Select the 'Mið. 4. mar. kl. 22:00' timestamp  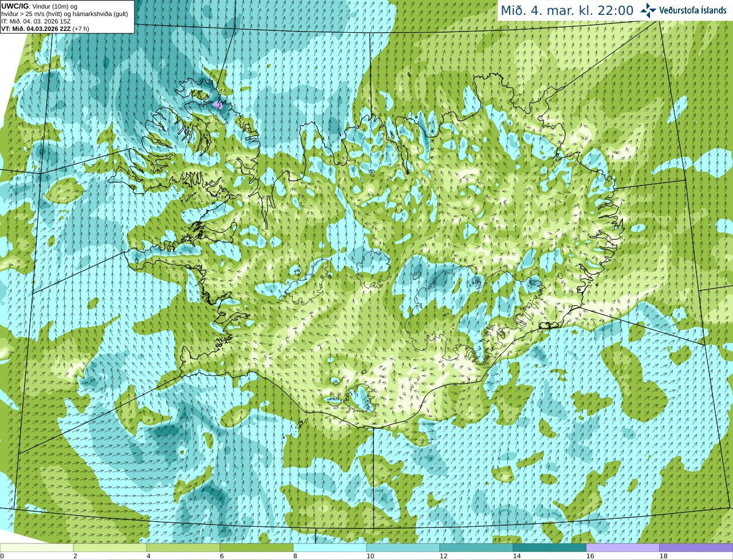[x=567, y=10]
